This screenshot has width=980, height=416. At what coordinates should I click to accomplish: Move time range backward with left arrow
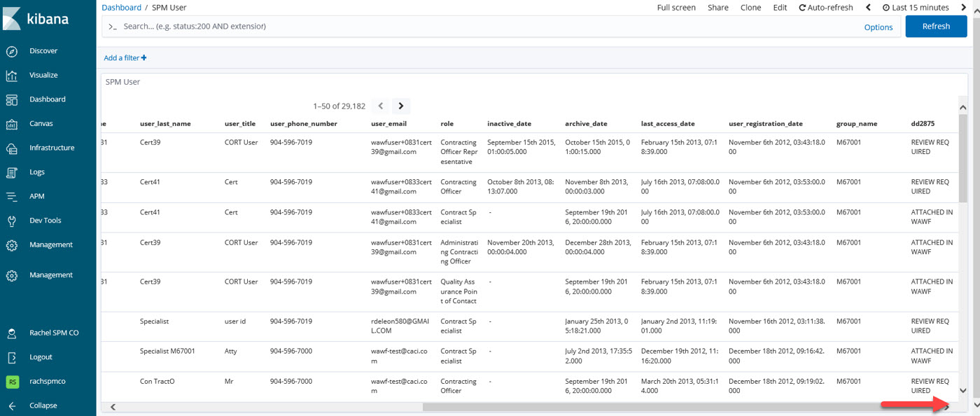[x=869, y=8]
